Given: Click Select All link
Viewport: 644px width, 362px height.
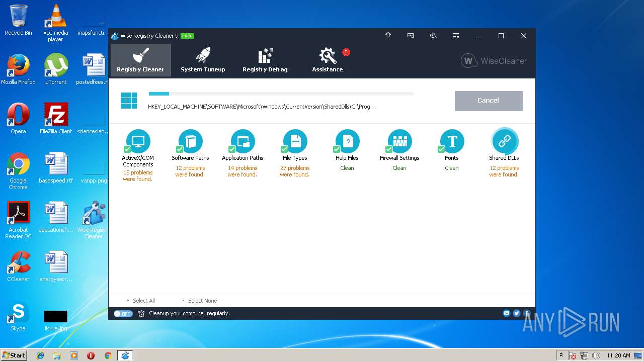Looking at the screenshot, I should point(143,301).
